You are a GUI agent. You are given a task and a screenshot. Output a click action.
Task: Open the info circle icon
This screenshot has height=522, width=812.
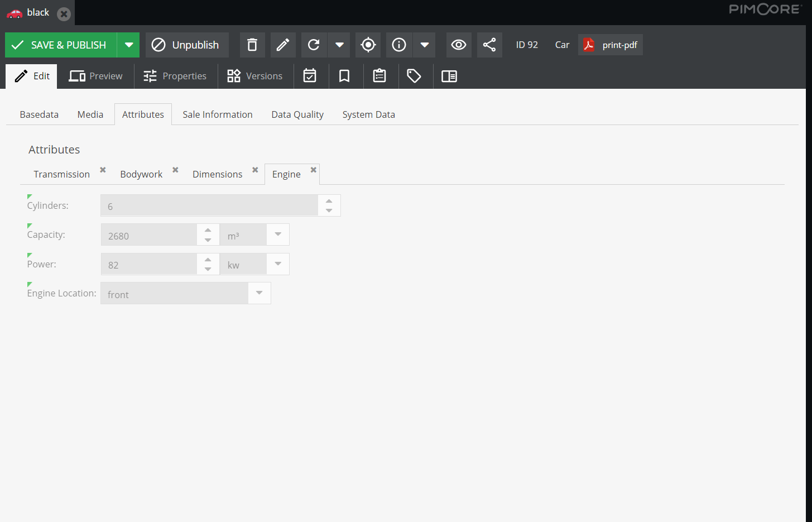coord(399,45)
